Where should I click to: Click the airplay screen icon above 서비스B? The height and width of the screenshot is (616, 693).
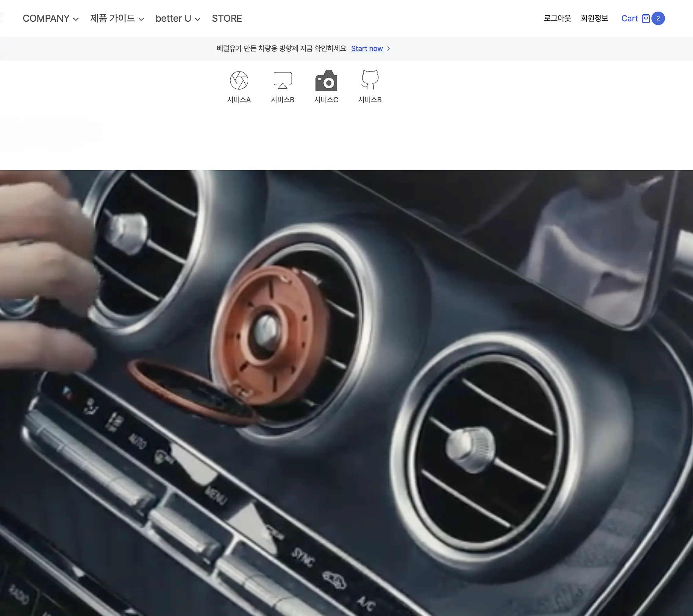click(283, 80)
